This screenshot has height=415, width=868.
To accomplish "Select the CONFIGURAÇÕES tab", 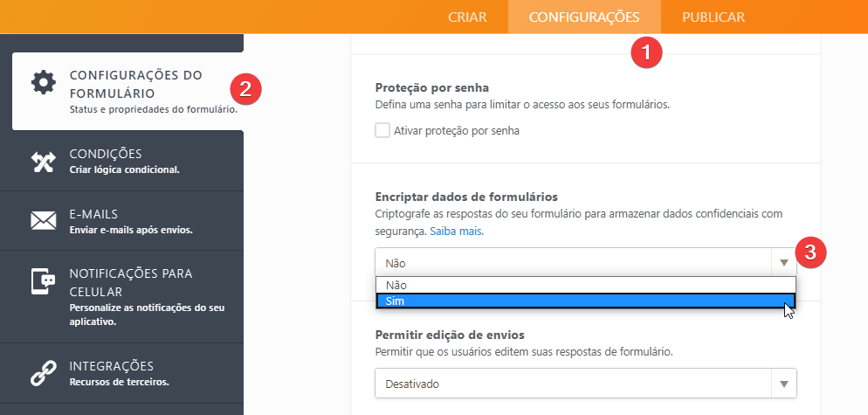I will pos(584,17).
